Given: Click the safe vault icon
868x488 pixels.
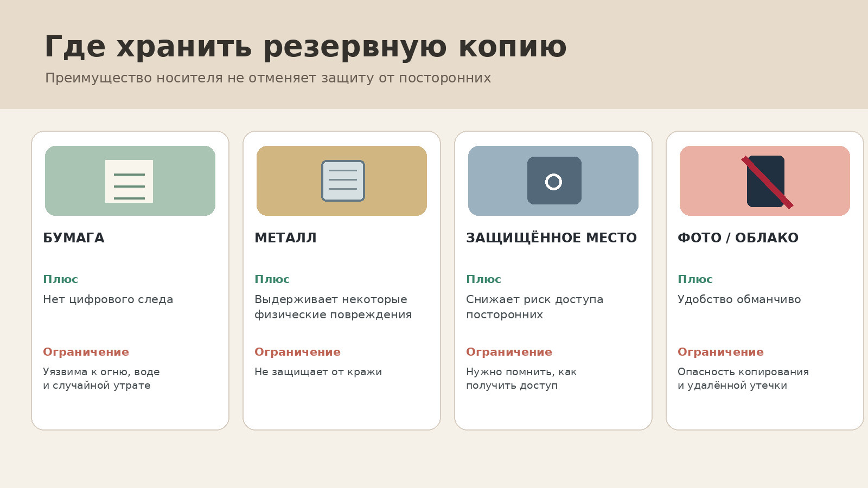Looking at the screenshot, I should click(x=554, y=181).
